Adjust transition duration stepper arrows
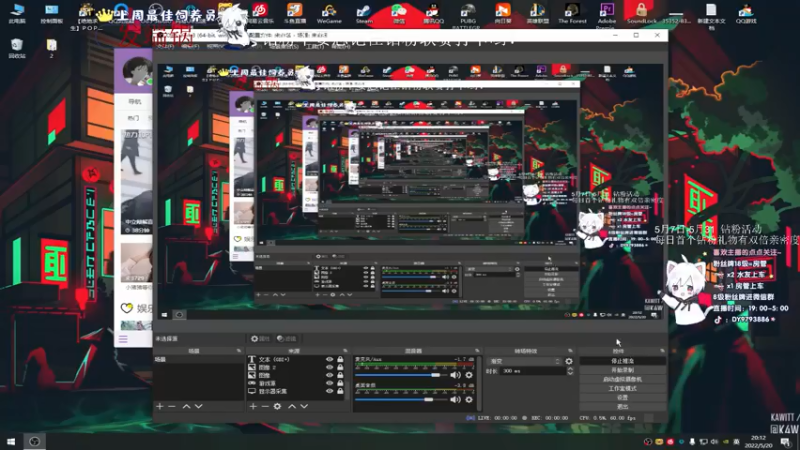The width and height of the screenshot is (800, 450). click(570, 371)
